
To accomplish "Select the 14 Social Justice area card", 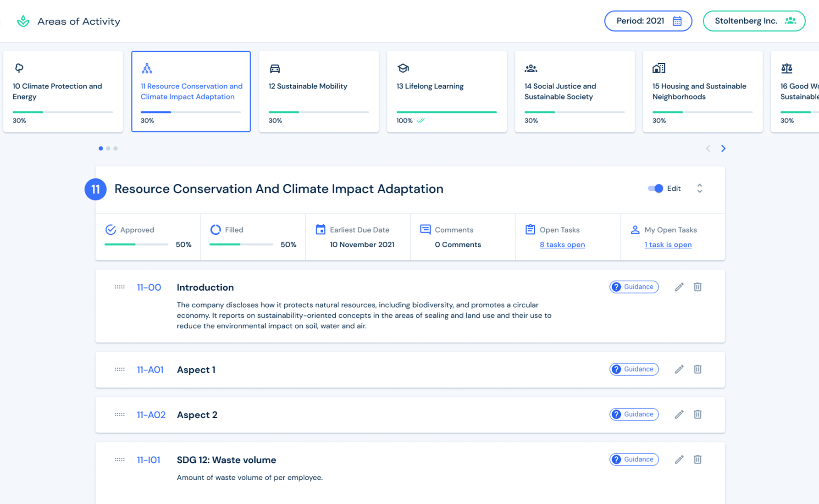I will pos(575,91).
